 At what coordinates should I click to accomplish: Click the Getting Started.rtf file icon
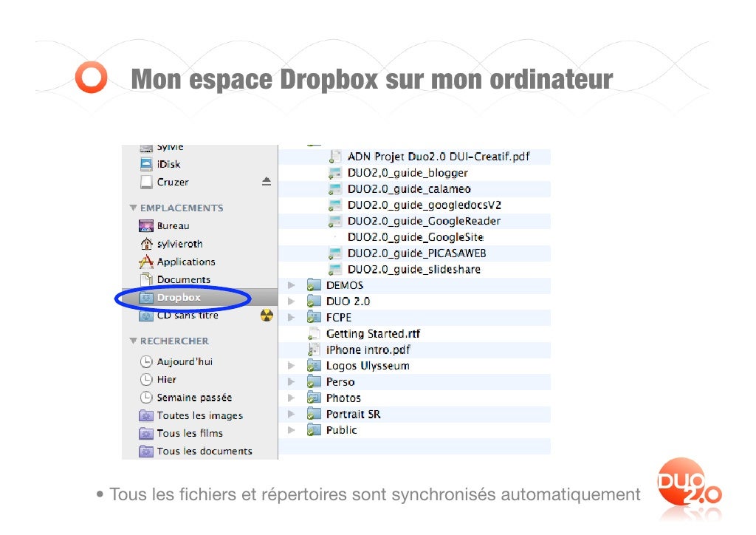(314, 333)
